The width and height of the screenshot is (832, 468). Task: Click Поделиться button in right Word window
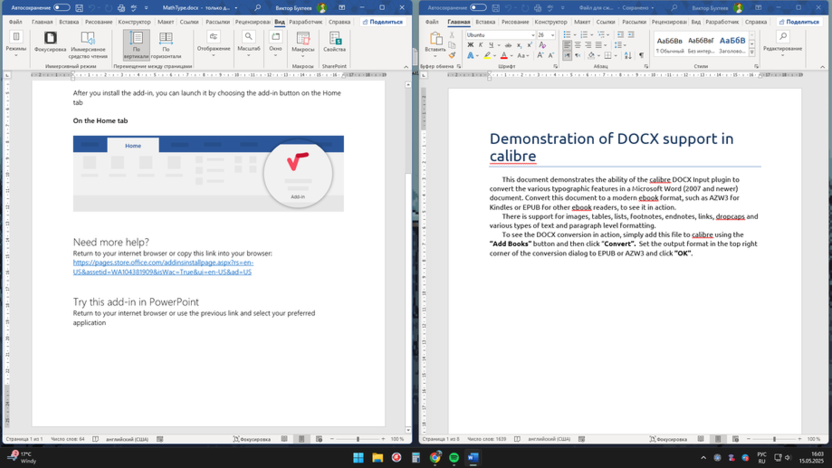(799, 22)
